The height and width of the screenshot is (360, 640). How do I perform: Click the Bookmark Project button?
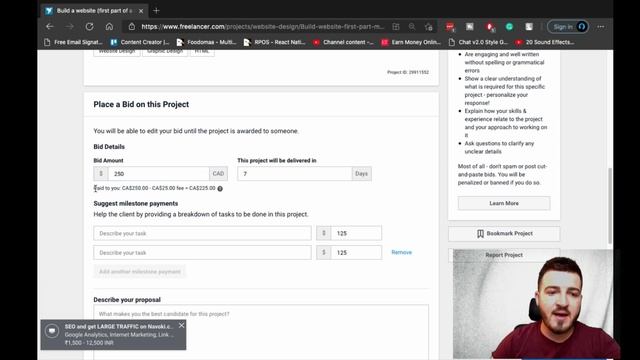point(504,233)
